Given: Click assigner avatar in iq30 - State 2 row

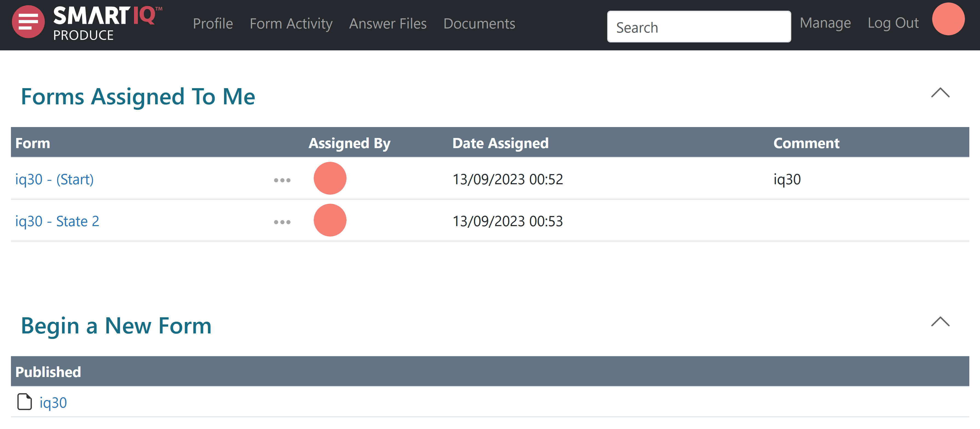Looking at the screenshot, I should point(330,220).
